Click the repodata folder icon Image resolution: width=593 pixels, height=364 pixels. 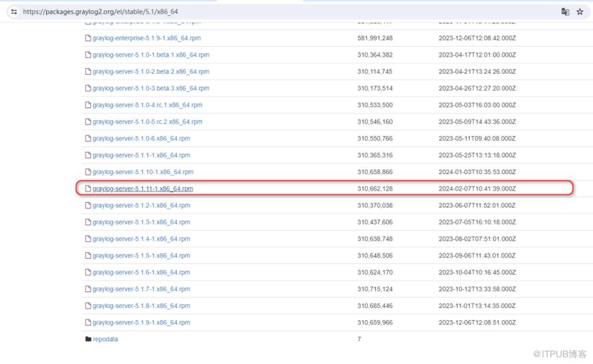[x=88, y=339]
